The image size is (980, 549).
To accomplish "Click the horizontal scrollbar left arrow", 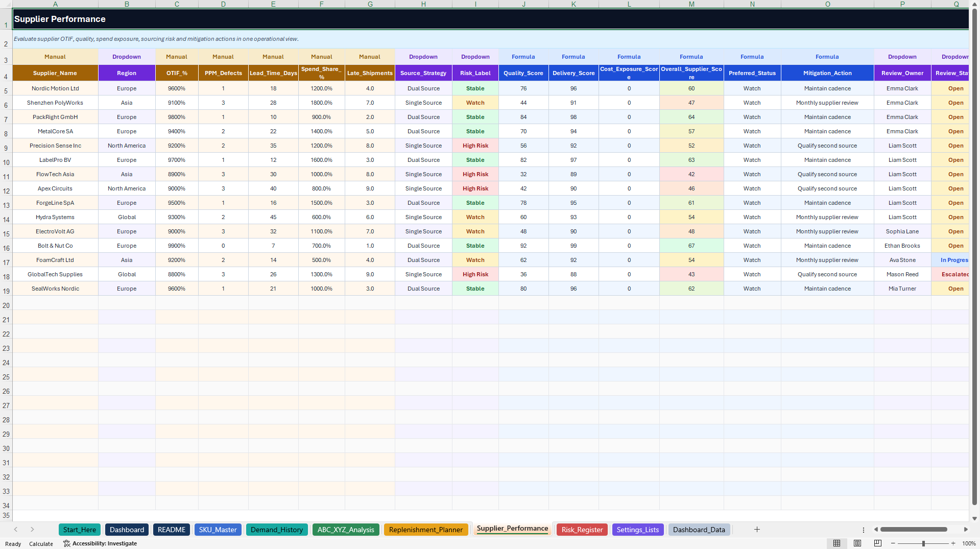I will coord(876,530).
